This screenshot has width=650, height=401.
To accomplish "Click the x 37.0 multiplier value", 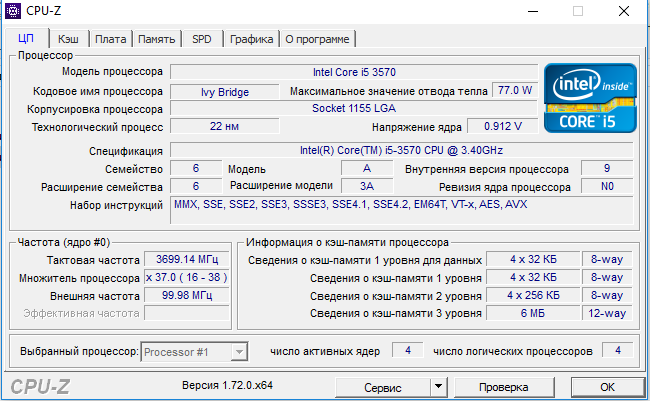I will [x=187, y=277].
